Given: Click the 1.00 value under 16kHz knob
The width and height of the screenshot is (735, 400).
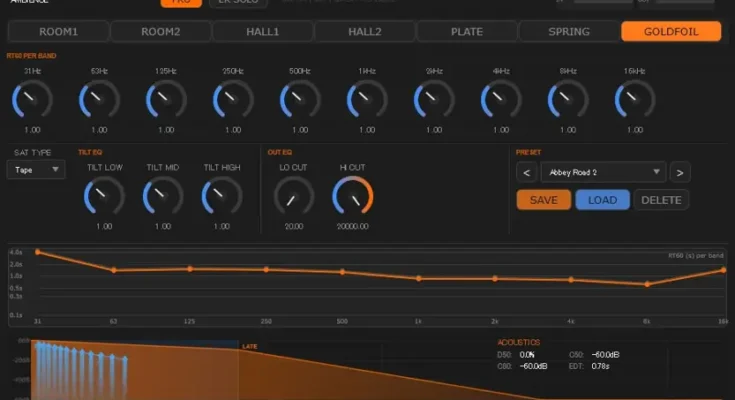Looking at the screenshot, I should point(635,130).
